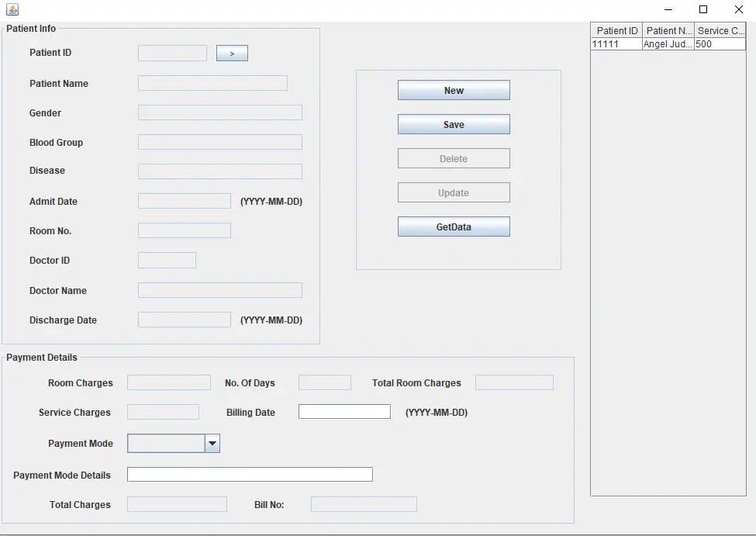Click the Payment Mode Details input field

coord(250,474)
